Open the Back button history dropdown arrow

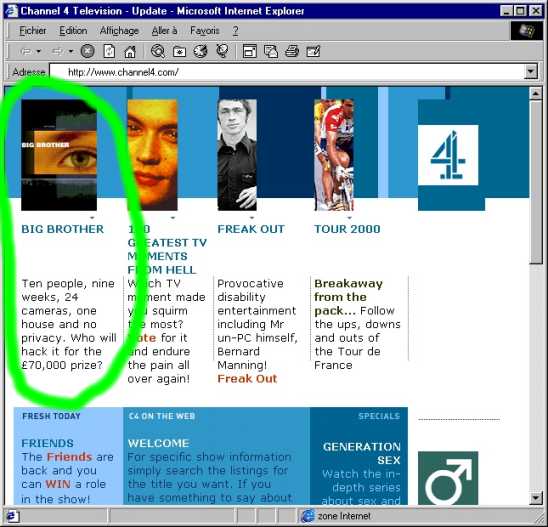click(x=38, y=51)
